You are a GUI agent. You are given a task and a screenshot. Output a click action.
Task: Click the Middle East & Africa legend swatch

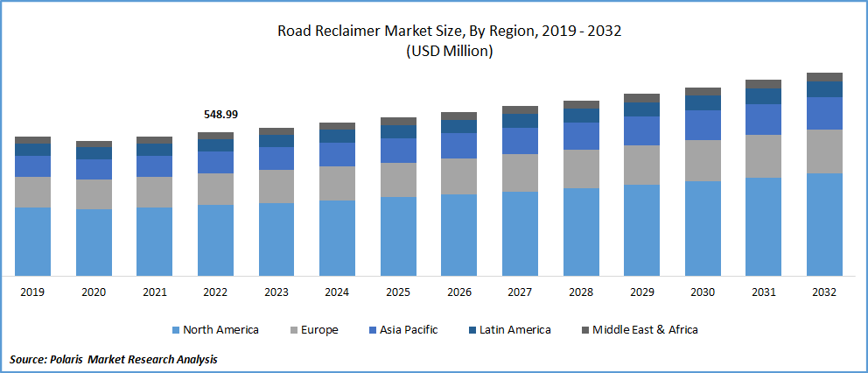pos(584,330)
